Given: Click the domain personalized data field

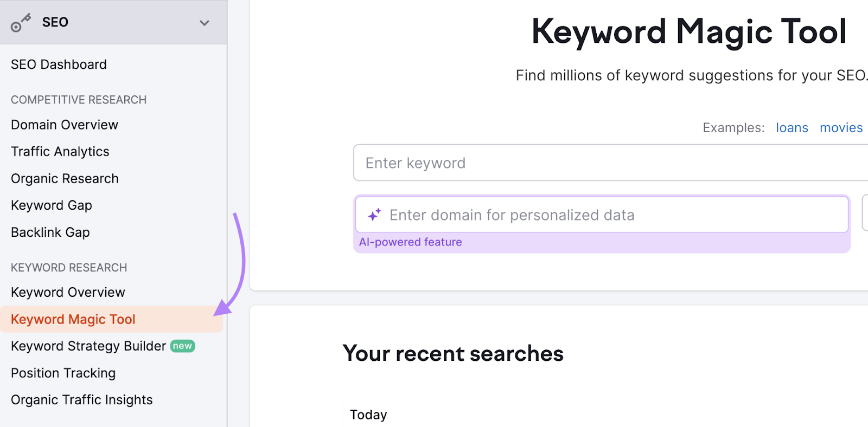Looking at the screenshot, I should (x=542, y=215).
